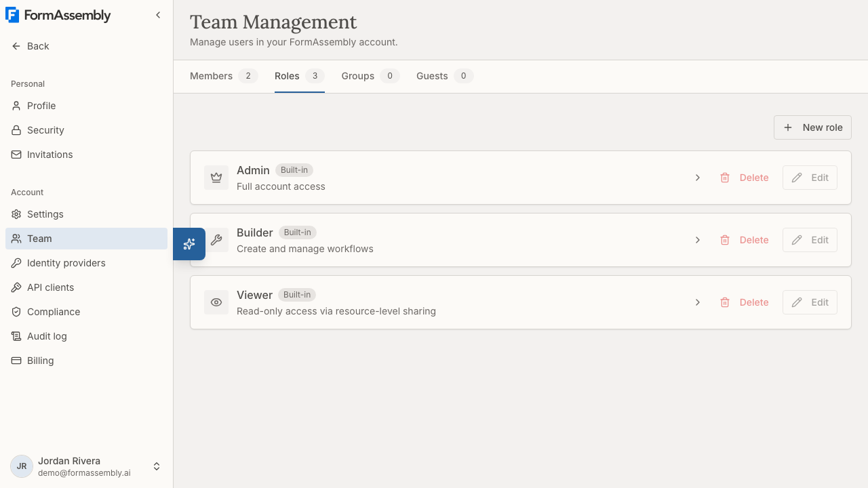
Task: Open the Profile page
Action: pos(86,106)
